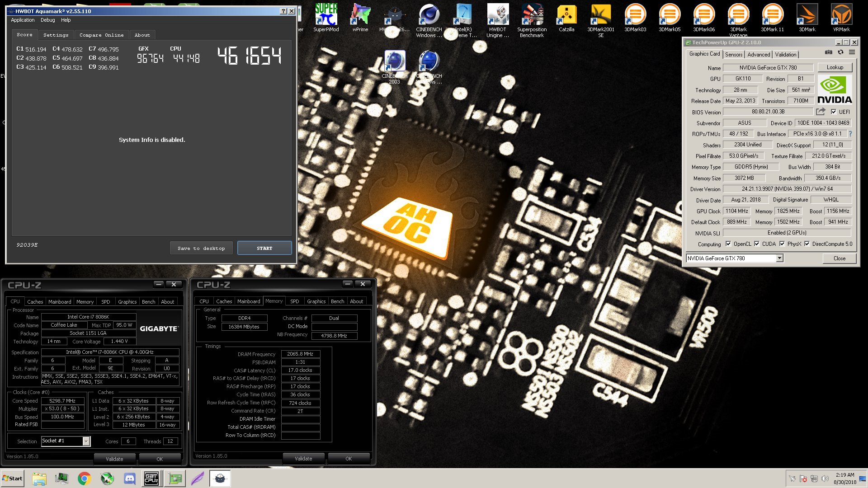
Task: Switch to the GPU-Z Advanced tab
Action: (x=759, y=55)
